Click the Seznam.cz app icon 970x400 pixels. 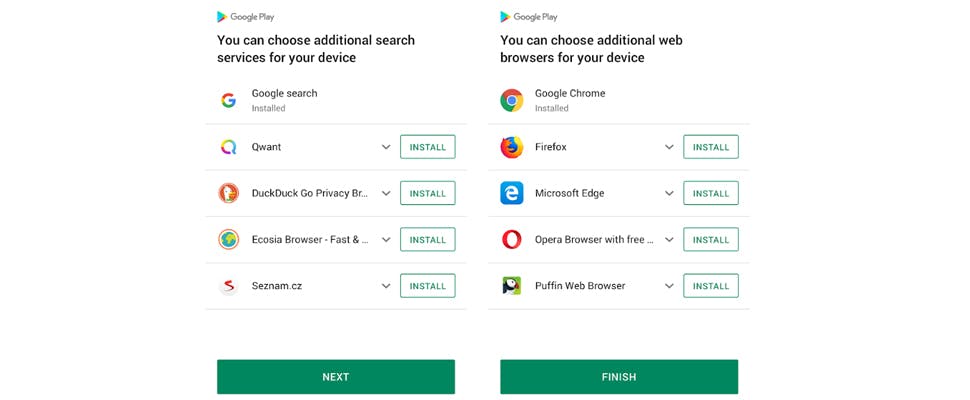click(x=229, y=286)
